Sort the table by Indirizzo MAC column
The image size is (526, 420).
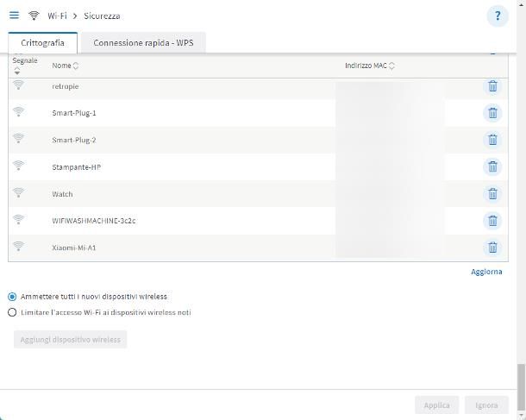pyautogui.click(x=391, y=66)
